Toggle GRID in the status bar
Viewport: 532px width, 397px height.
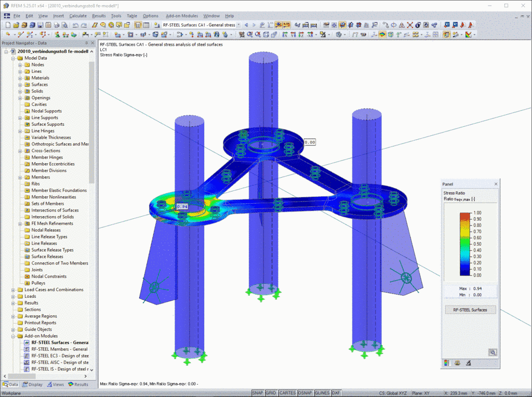coord(271,393)
